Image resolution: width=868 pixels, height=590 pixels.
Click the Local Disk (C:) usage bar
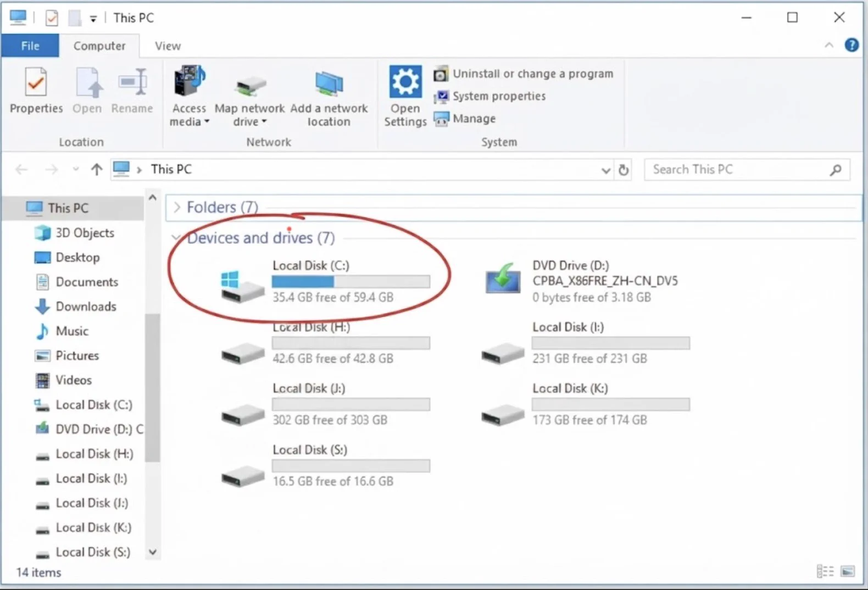pyautogui.click(x=351, y=282)
